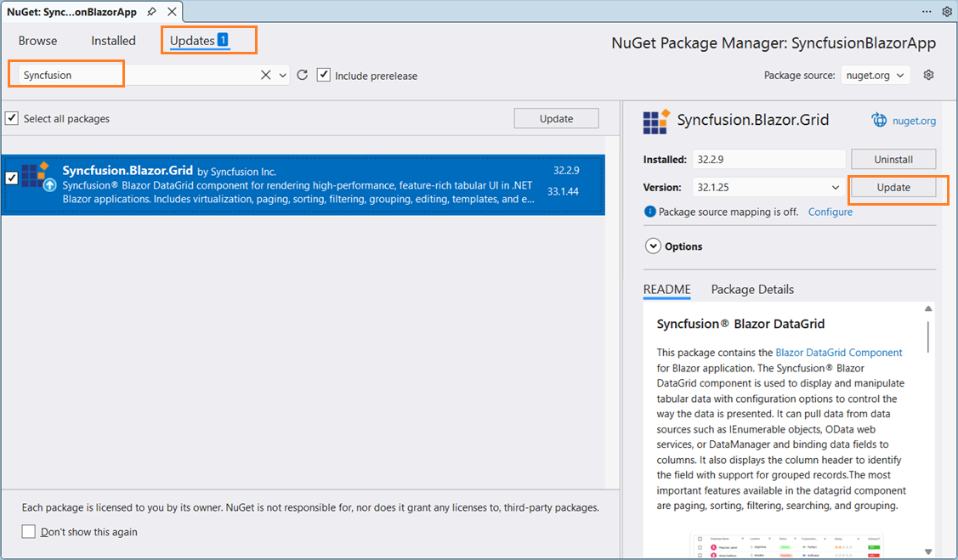Click the nuget.org globe icon
Image resolution: width=958 pixels, height=560 pixels.
(x=879, y=121)
